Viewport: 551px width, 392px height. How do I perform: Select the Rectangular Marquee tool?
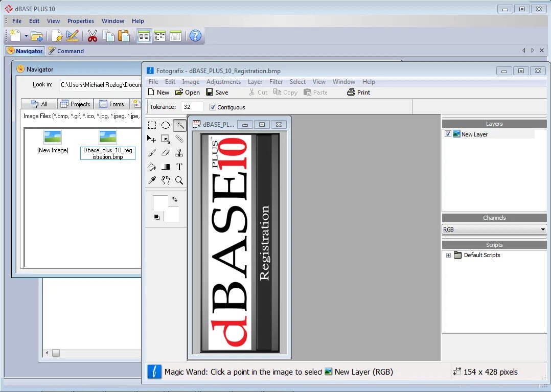[x=152, y=125]
